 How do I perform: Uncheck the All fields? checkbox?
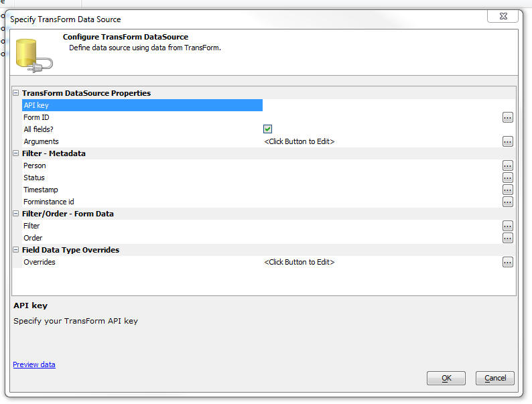pyautogui.click(x=267, y=129)
